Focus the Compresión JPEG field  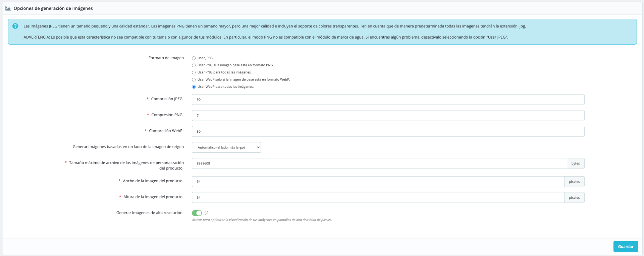(388, 100)
